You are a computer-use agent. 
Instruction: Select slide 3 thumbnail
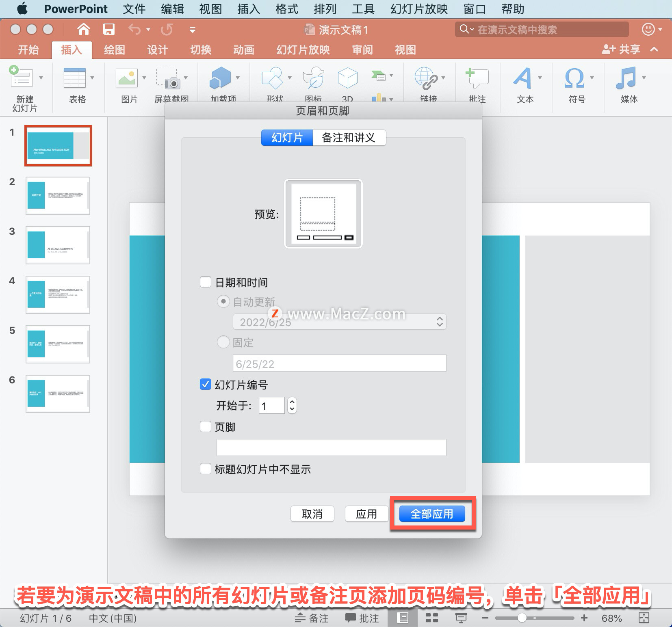point(58,245)
